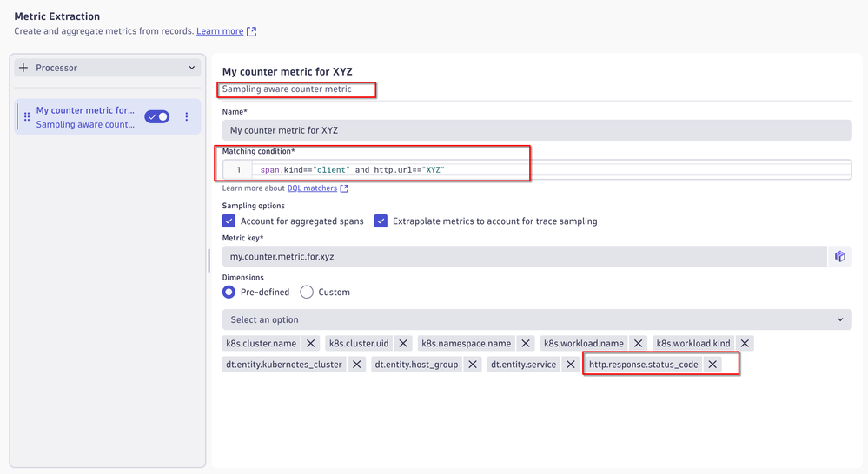Remove the http.response.status_code dimension
The image size is (868, 474).
tap(712, 365)
